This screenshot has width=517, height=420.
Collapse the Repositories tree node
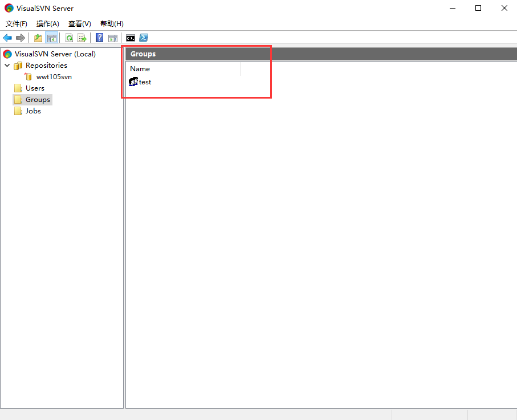tap(7, 66)
